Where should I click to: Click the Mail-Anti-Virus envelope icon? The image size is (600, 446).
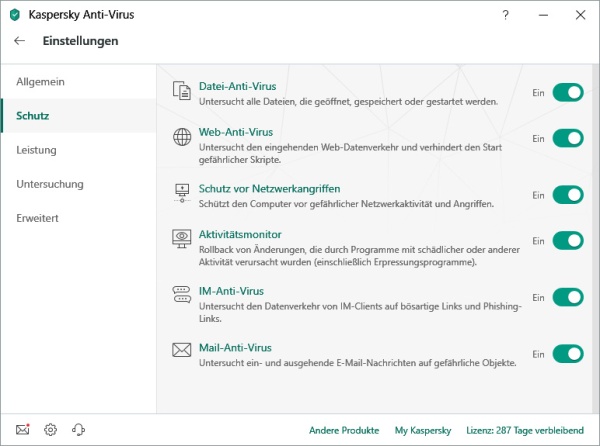(182, 350)
